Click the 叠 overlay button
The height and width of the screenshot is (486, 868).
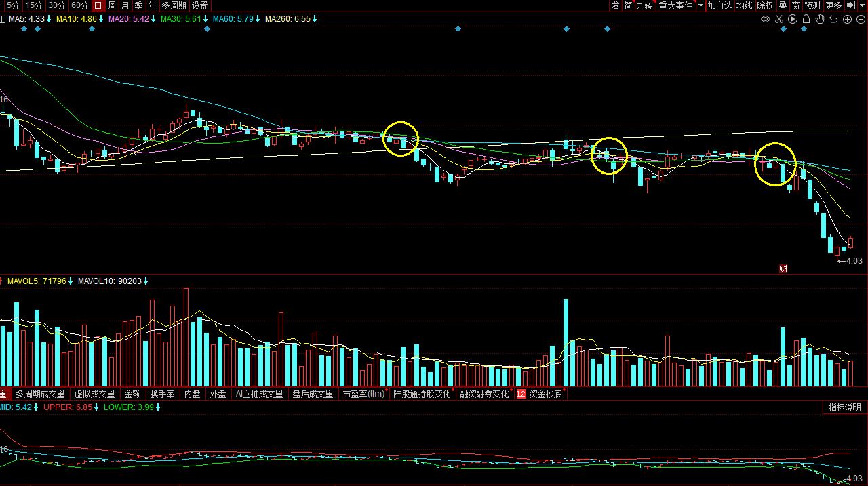(783, 5)
